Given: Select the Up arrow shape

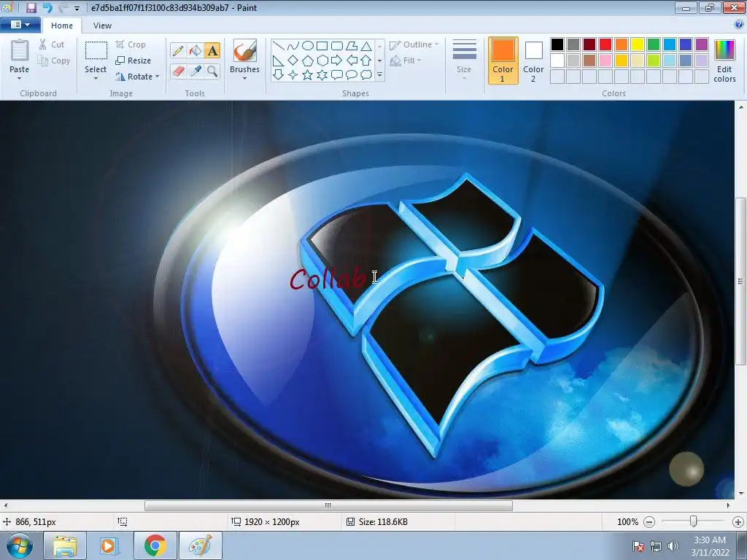Looking at the screenshot, I should [366, 61].
